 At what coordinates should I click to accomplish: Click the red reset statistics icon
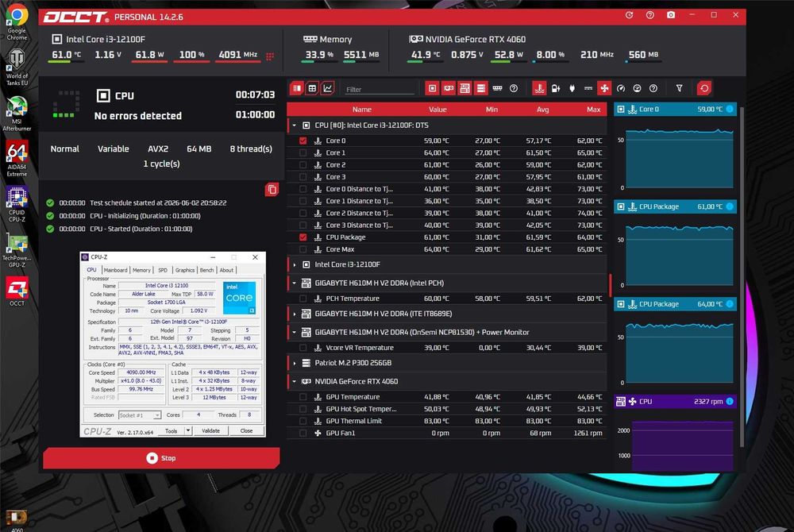[704, 89]
